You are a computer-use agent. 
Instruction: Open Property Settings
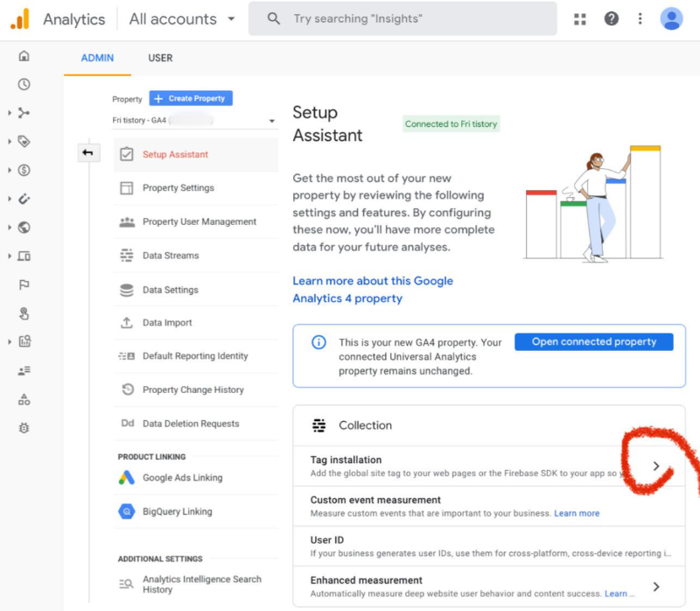[196, 188]
